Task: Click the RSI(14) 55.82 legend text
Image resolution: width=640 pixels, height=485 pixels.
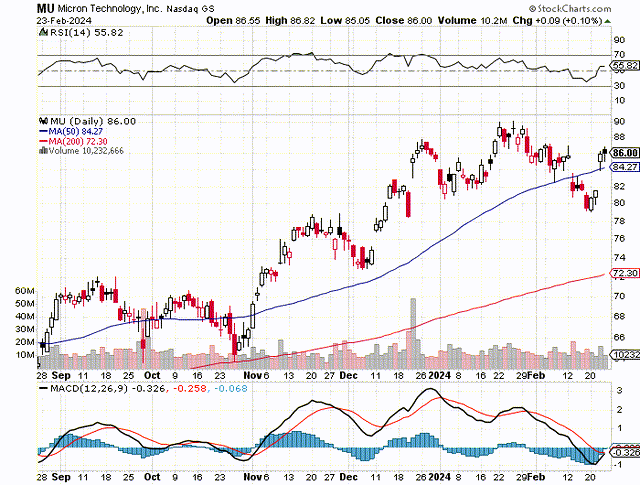Action: 86,32
